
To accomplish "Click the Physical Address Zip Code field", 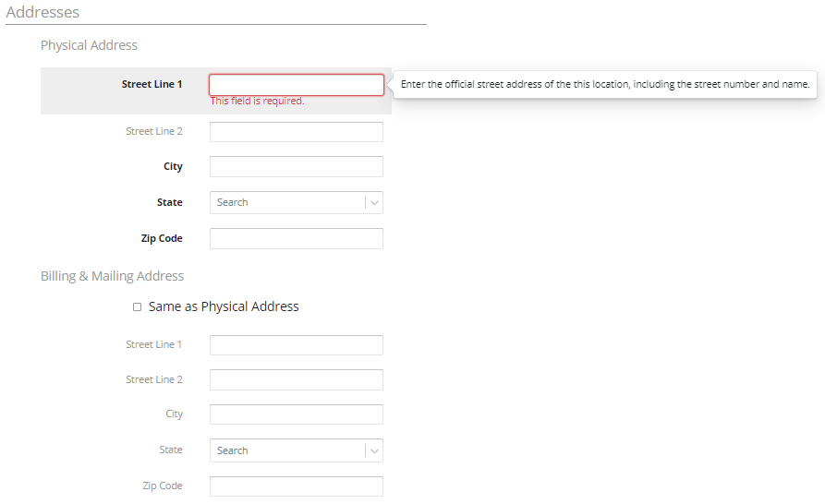I will (297, 238).
